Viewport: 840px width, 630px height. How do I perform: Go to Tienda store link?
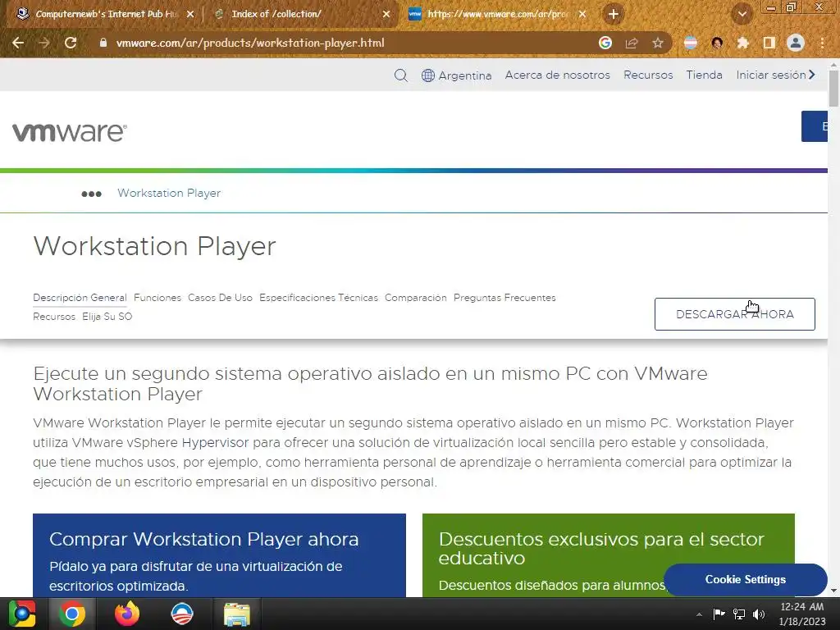(704, 75)
